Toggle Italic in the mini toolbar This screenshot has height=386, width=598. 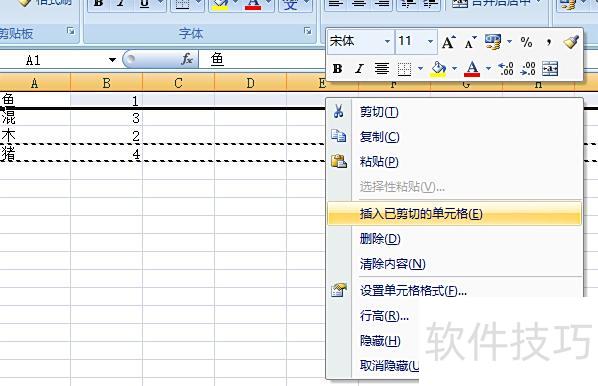pos(359,69)
